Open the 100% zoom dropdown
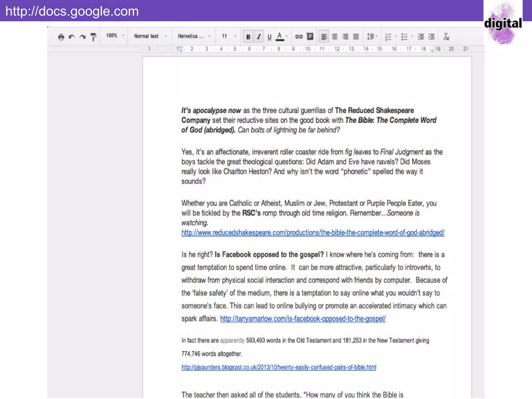This screenshot has height=399, width=532. [115, 36]
